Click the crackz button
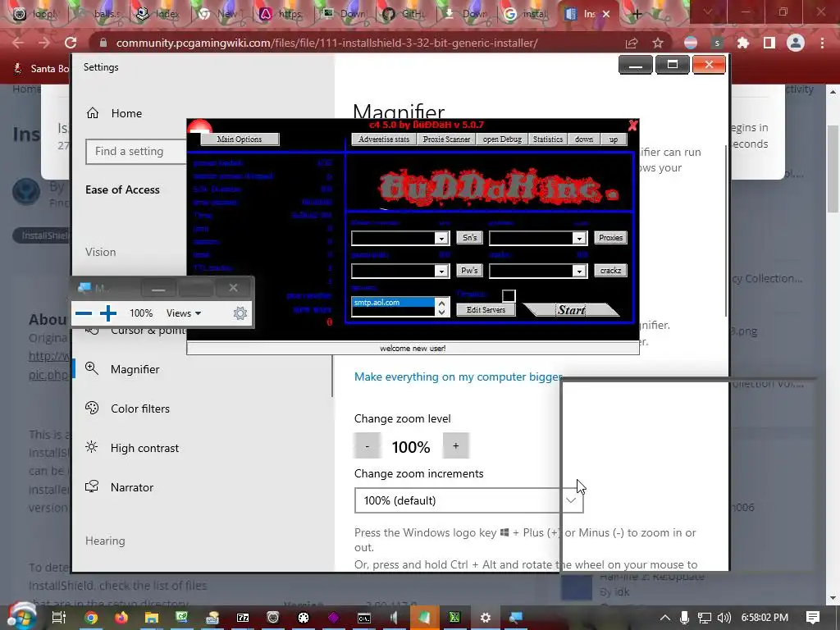 (x=610, y=271)
